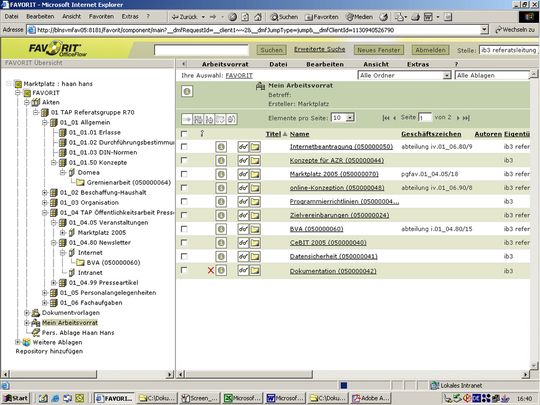Click info icon in Zielvereinbarungen row
This screenshot has height=405, width=540.
(x=221, y=216)
